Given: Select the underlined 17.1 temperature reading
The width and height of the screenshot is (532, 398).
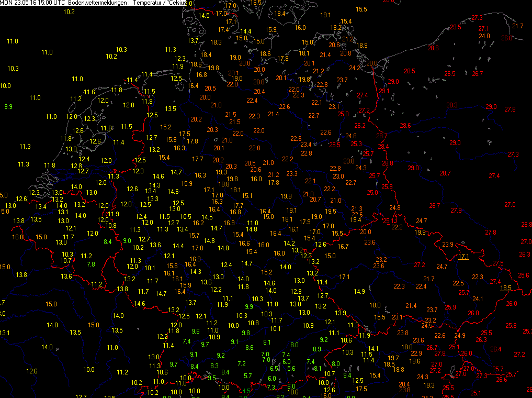Looking at the screenshot, I should coord(463,257).
